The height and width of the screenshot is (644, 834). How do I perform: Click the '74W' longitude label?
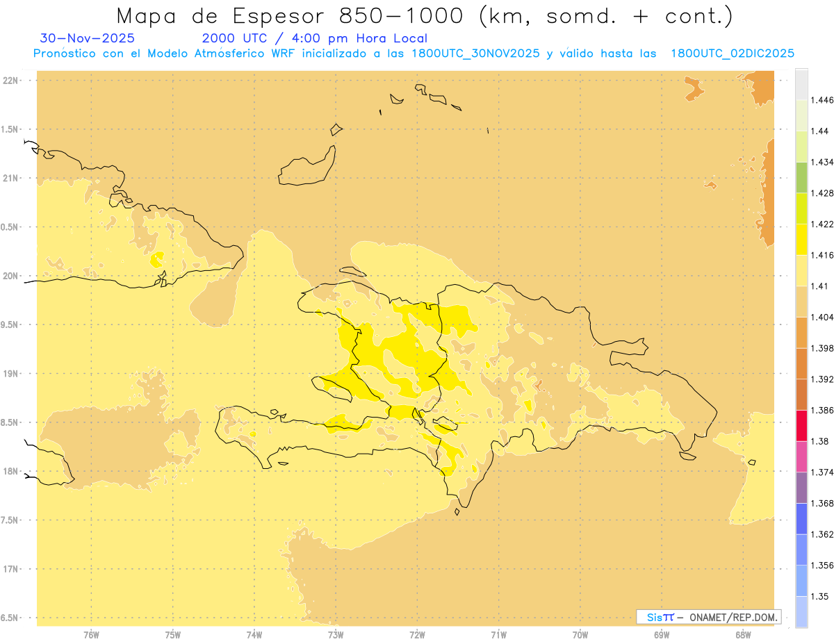point(254,634)
